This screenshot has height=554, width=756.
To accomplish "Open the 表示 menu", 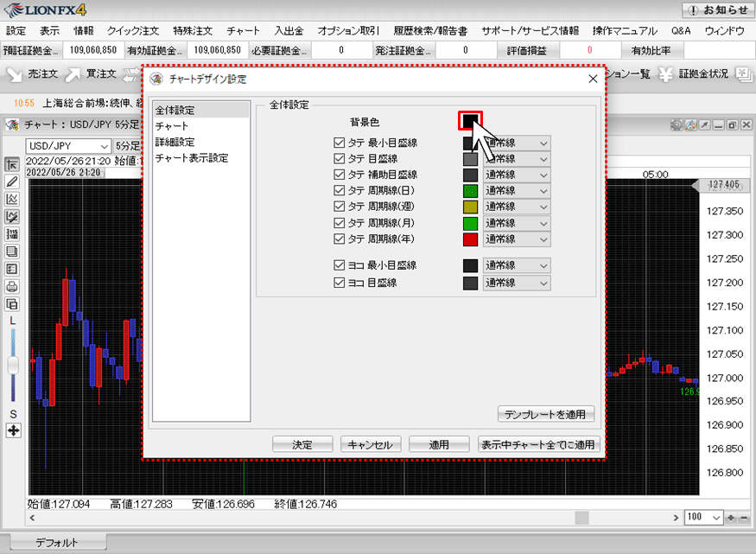I will pyautogui.click(x=49, y=31).
